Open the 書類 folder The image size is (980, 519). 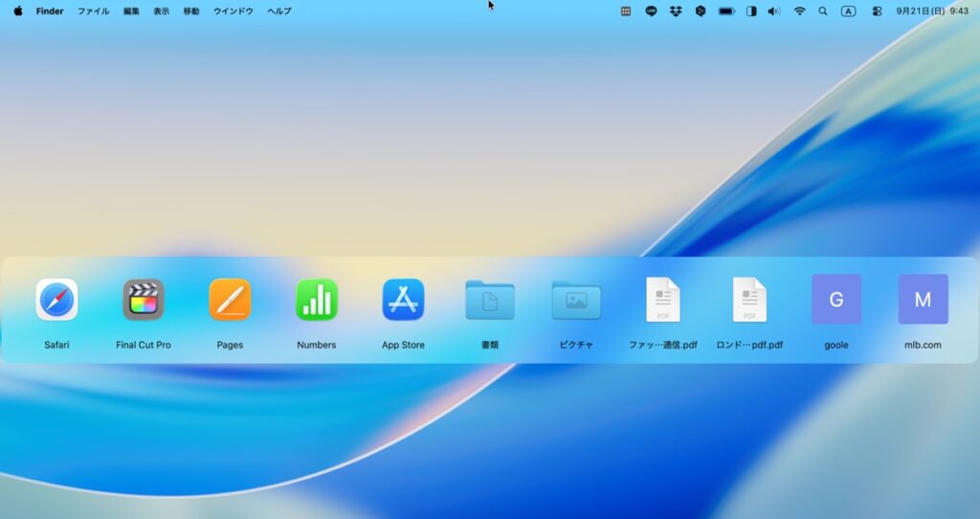[x=490, y=300]
